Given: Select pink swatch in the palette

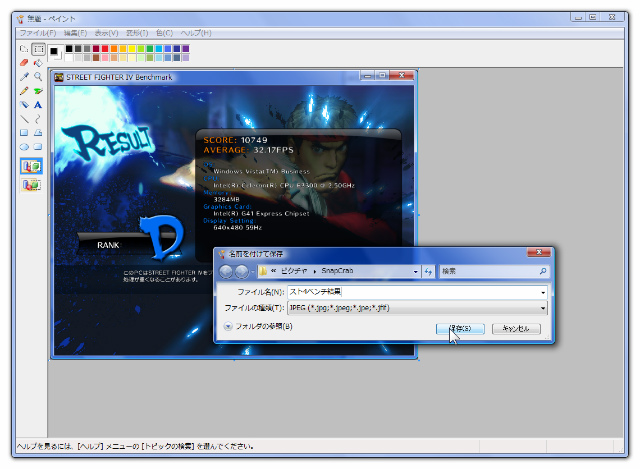Looking at the screenshot, I should coord(105,58).
